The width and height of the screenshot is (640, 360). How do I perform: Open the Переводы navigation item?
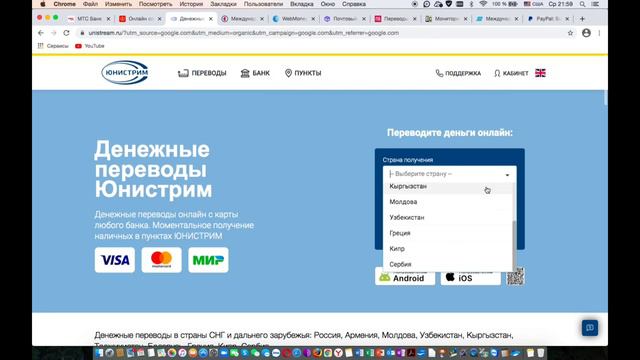pos(202,73)
